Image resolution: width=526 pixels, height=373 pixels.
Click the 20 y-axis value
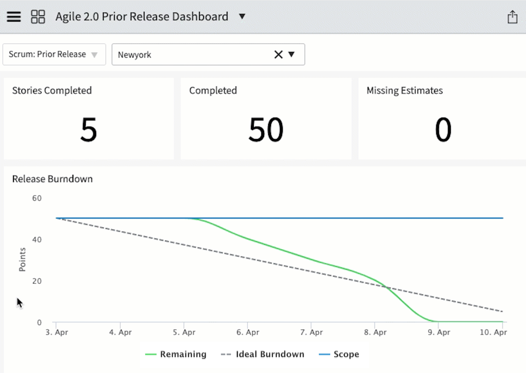[37, 281]
